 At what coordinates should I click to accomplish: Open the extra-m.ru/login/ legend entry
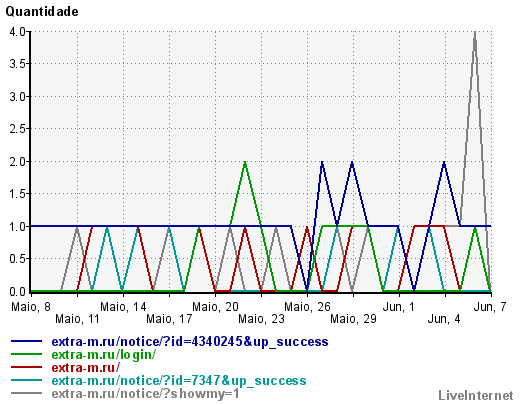click(x=104, y=355)
